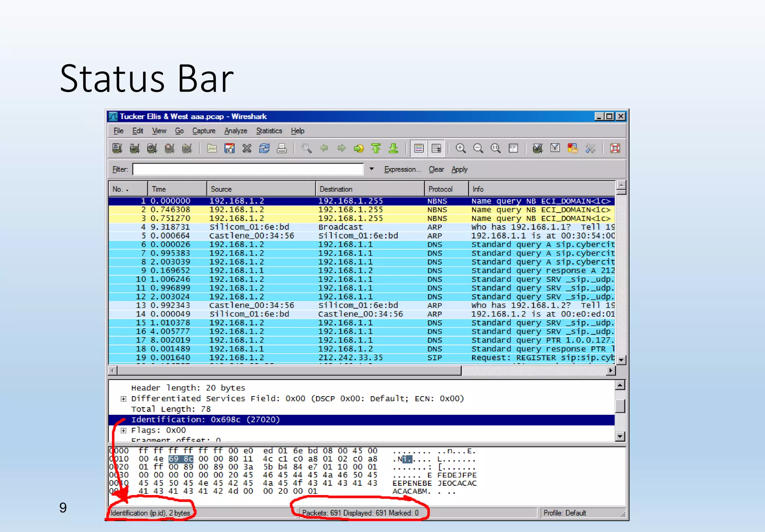Sort by the Protocol column header
Screen dimensions: 765x532
pyautogui.click(x=447, y=189)
